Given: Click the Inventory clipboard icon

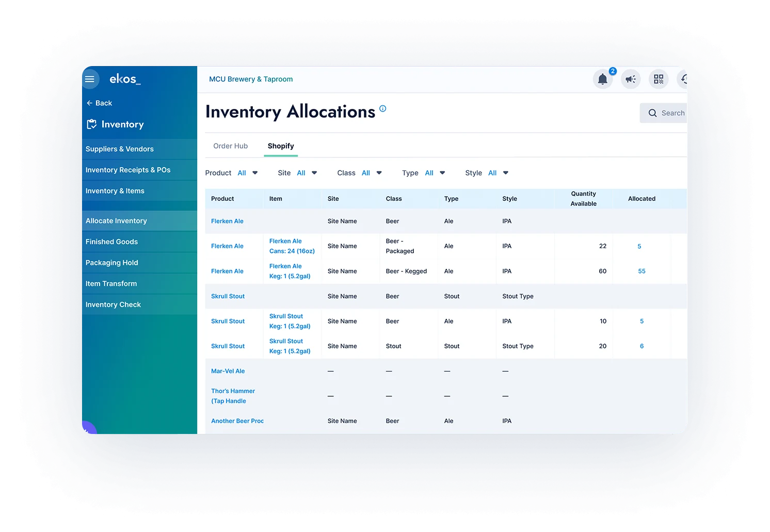Looking at the screenshot, I should click(x=92, y=124).
